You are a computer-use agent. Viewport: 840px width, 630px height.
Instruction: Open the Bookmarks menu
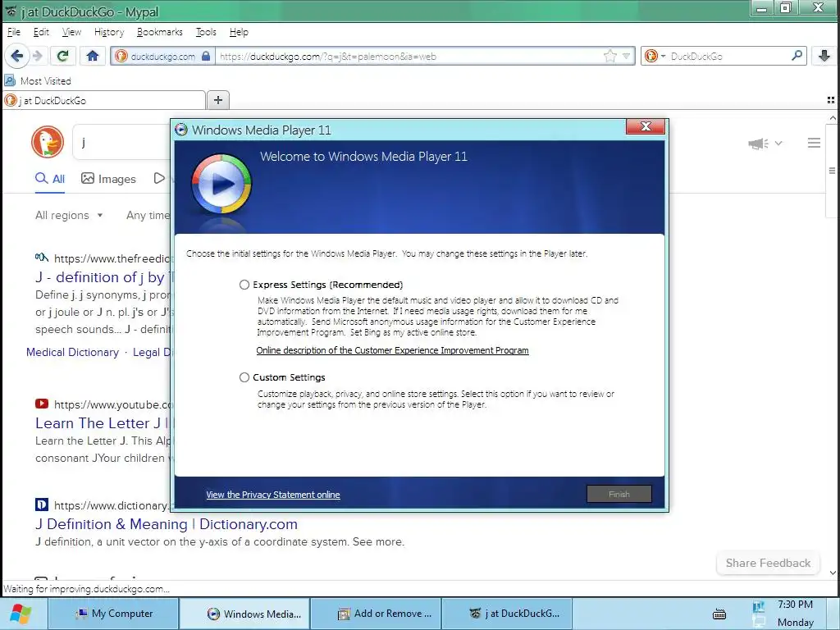(160, 32)
